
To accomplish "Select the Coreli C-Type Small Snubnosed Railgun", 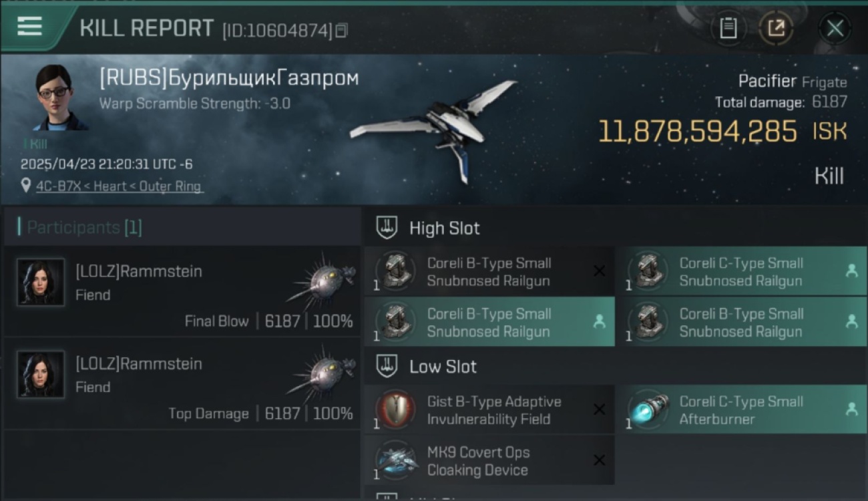I will pos(742,272).
